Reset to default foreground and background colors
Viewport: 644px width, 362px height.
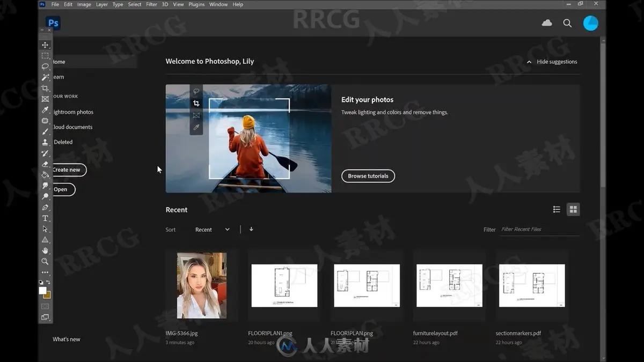pyautogui.click(x=41, y=282)
